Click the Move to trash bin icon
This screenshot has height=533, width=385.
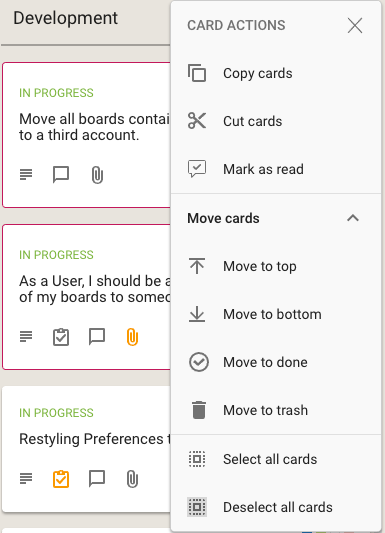point(198,410)
